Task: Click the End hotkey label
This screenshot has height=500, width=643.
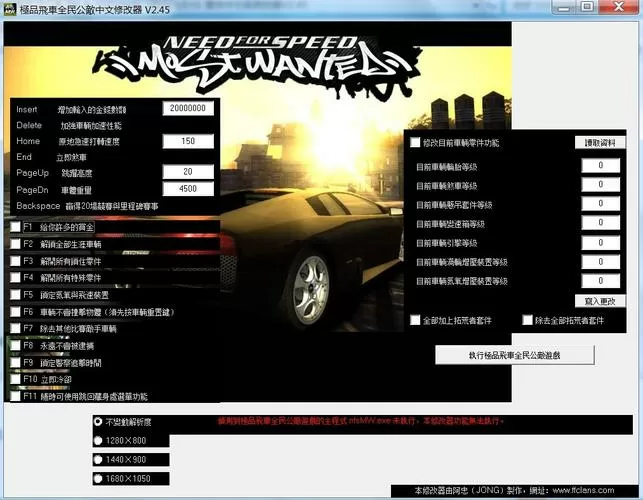Action: click(24, 157)
